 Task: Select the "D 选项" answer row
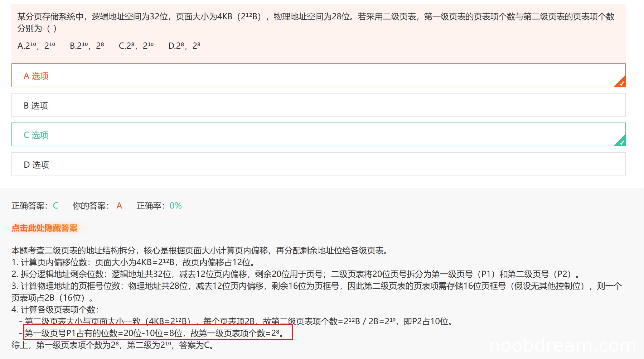click(318, 164)
